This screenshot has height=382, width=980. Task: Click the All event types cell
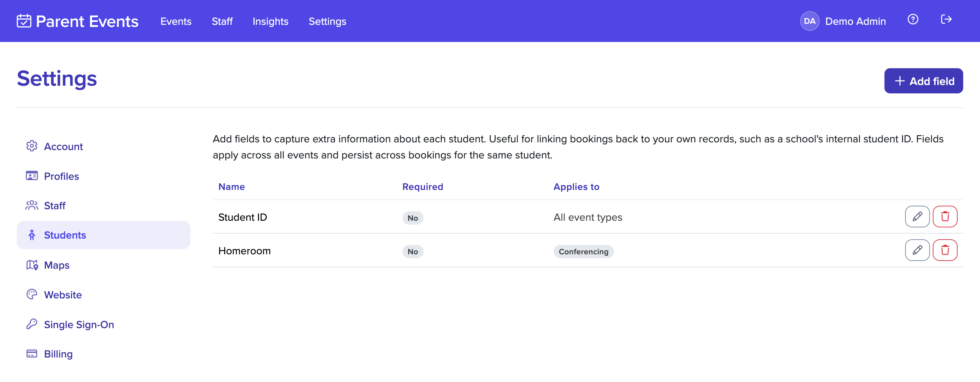coord(588,217)
